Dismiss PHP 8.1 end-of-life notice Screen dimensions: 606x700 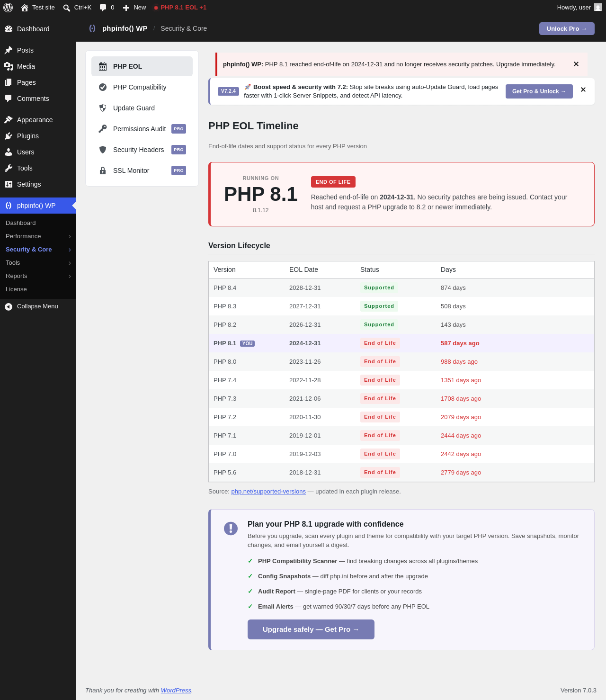576,64
